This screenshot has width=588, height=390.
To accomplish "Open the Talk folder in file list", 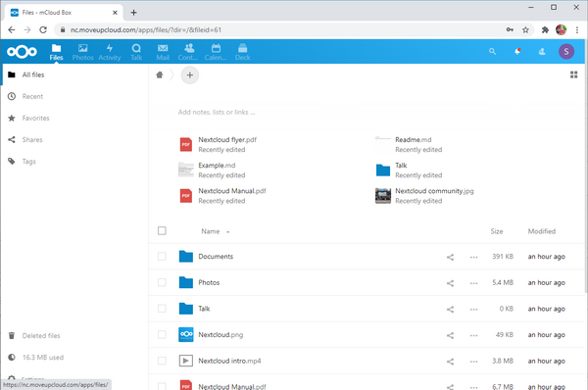I will (204, 309).
